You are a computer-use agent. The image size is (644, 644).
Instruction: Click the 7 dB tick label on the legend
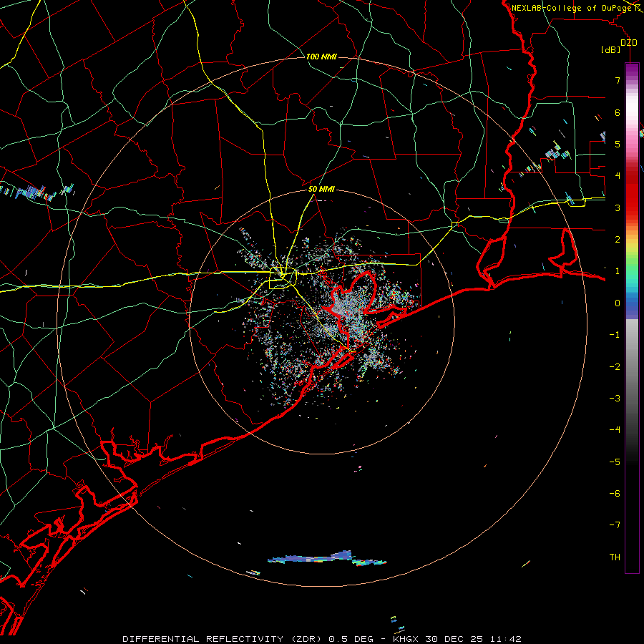pyautogui.click(x=618, y=80)
